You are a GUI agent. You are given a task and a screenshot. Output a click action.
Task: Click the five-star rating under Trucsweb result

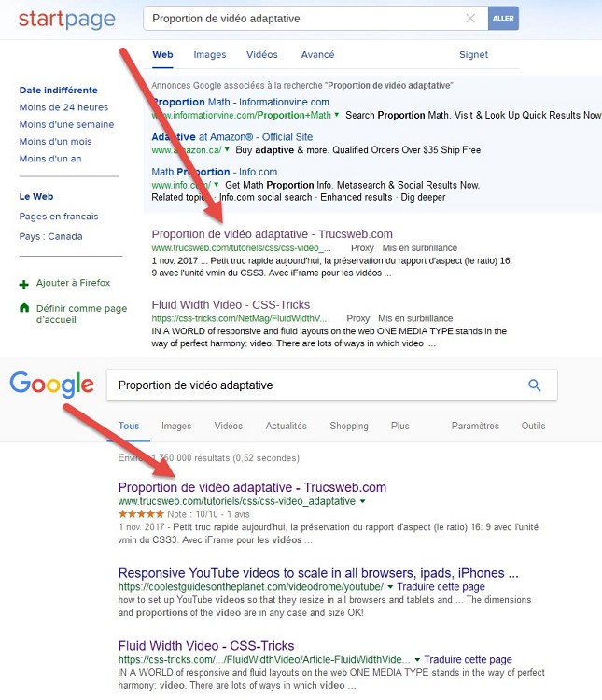(141, 514)
